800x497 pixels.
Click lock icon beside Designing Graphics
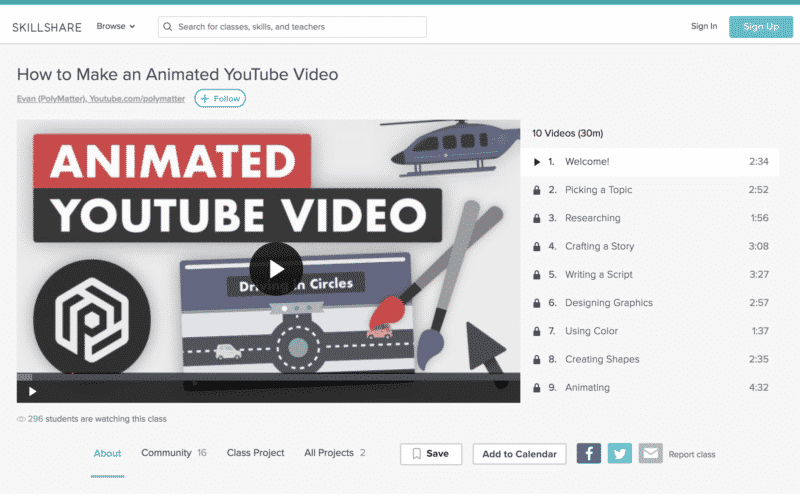[536, 303]
